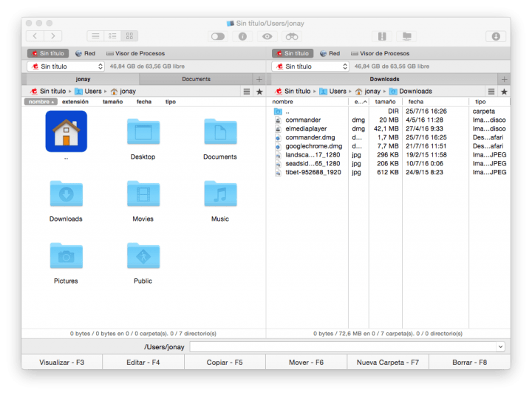The width and height of the screenshot is (532, 395).
Task: Open left panel favorites star
Action: pos(259,92)
